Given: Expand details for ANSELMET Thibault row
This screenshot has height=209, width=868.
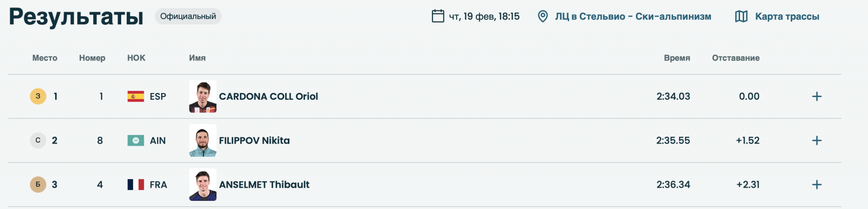Looking at the screenshot, I should [816, 185].
